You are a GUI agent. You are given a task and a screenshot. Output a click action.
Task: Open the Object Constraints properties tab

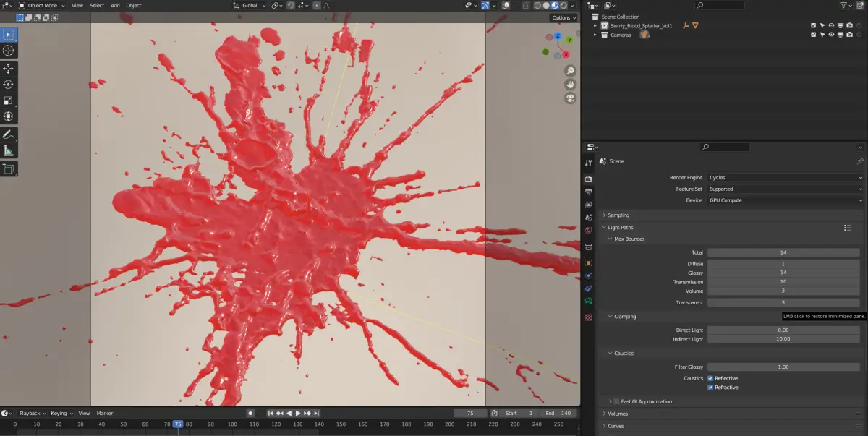tap(588, 288)
